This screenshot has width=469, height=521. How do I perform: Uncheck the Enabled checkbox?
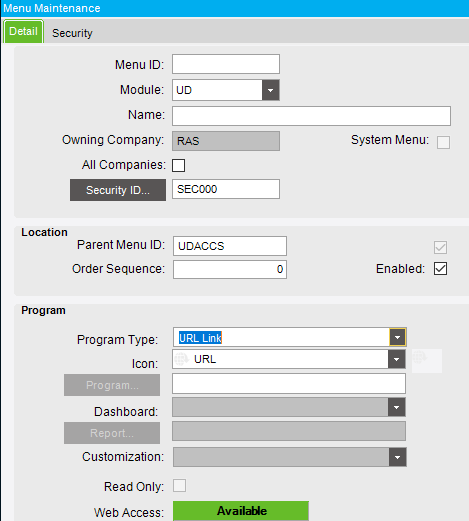tap(440, 269)
